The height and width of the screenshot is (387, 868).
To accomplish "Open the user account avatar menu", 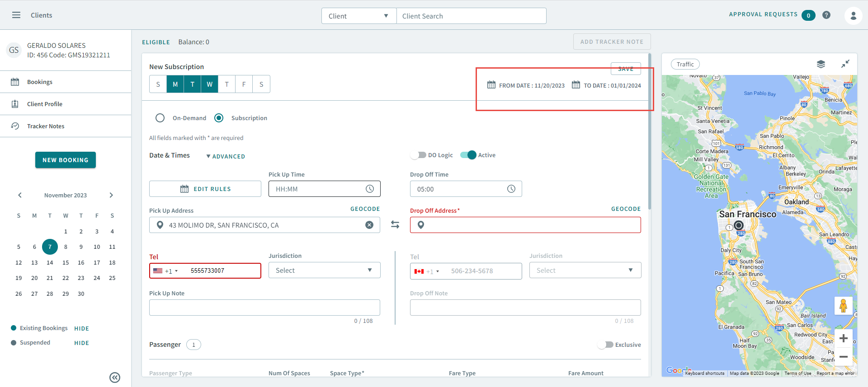I will point(853,16).
